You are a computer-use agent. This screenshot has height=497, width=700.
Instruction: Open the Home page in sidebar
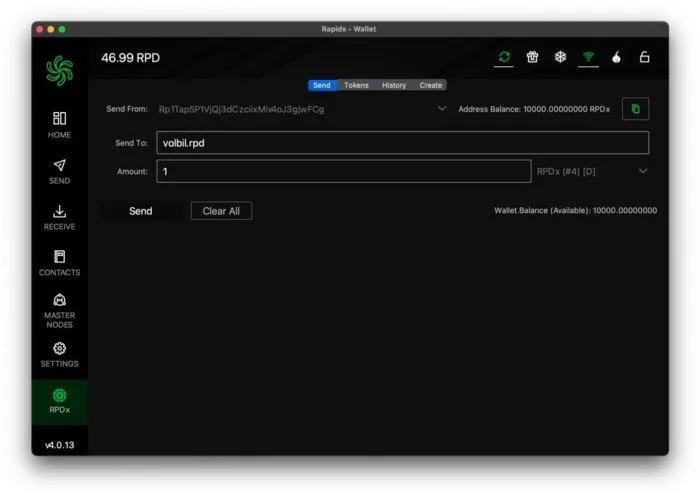pyautogui.click(x=59, y=125)
